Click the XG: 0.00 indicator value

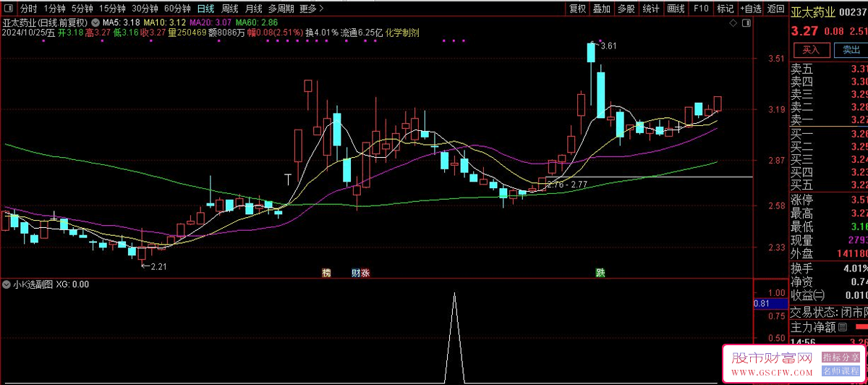(72, 284)
